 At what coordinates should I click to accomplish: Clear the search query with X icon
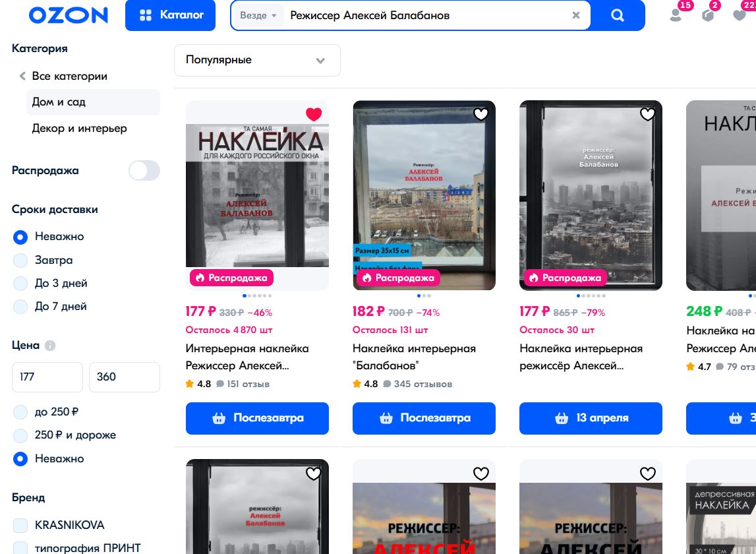tap(575, 15)
